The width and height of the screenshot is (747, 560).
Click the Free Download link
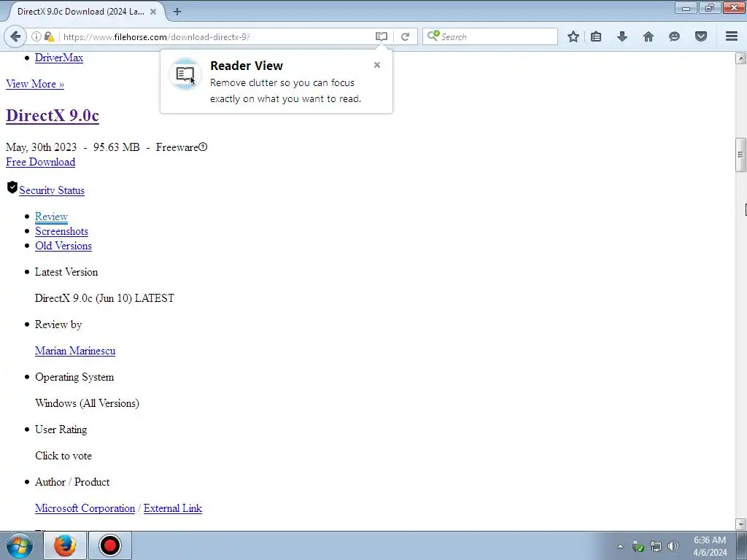point(41,162)
